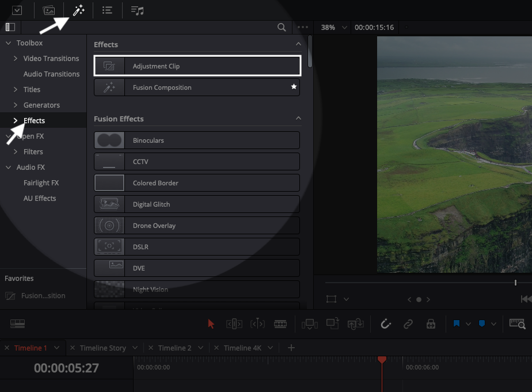Click the viewer jog scrubber bar
532x392 pixels.
coord(420,283)
